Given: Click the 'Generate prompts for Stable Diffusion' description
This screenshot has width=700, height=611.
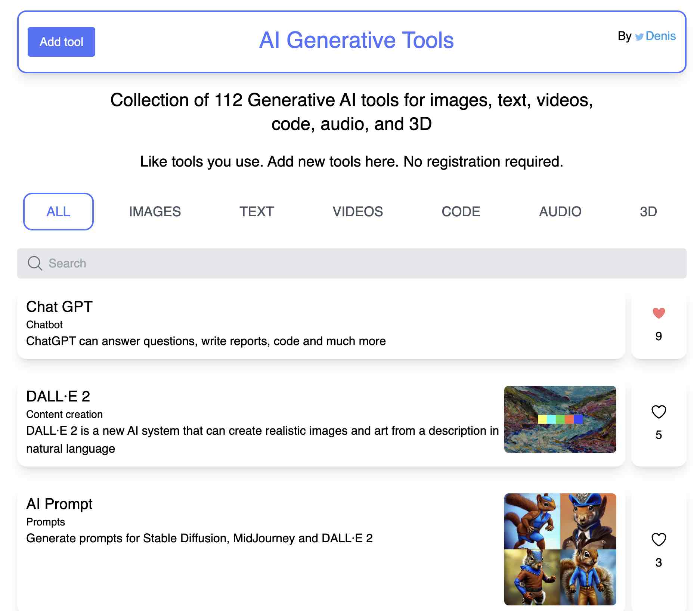Looking at the screenshot, I should coord(199,538).
